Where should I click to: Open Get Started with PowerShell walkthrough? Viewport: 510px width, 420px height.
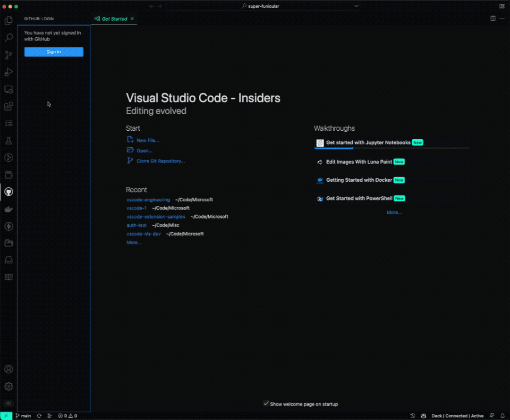(x=391, y=199)
